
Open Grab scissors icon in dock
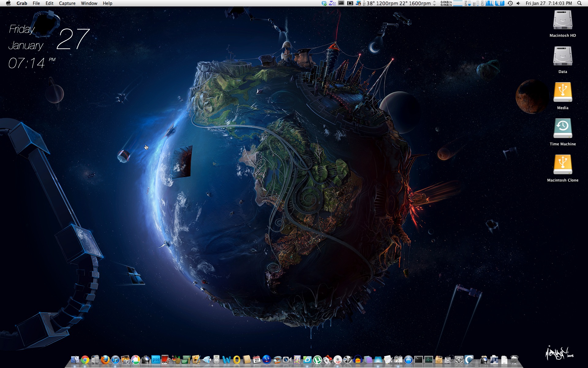(x=398, y=359)
